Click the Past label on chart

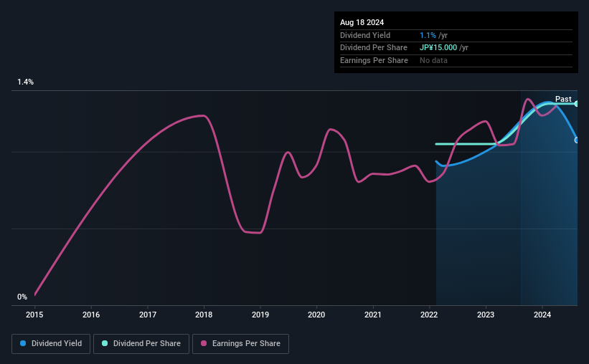coord(563,99)
